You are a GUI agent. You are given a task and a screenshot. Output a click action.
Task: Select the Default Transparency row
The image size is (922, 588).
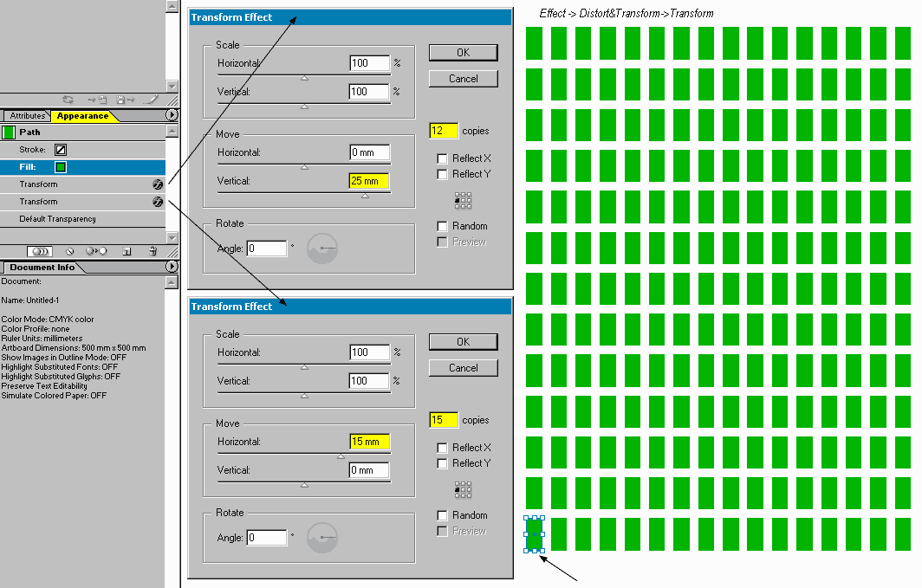pos(83,219)
